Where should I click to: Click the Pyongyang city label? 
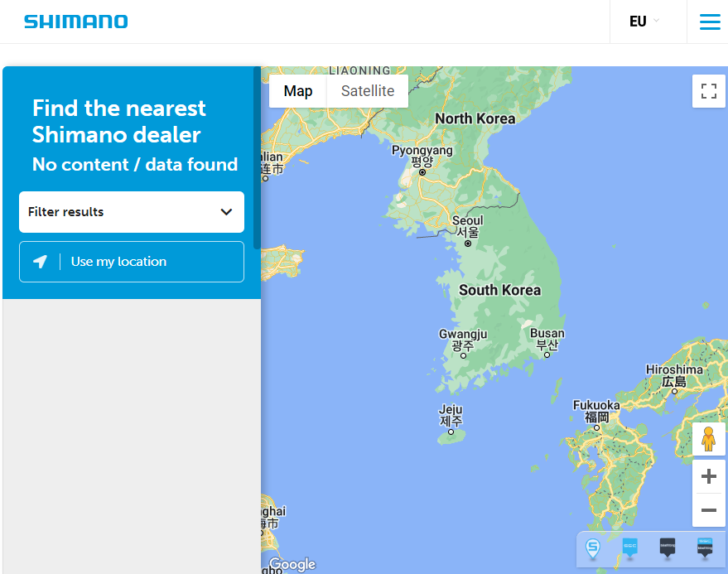point(422,156)
